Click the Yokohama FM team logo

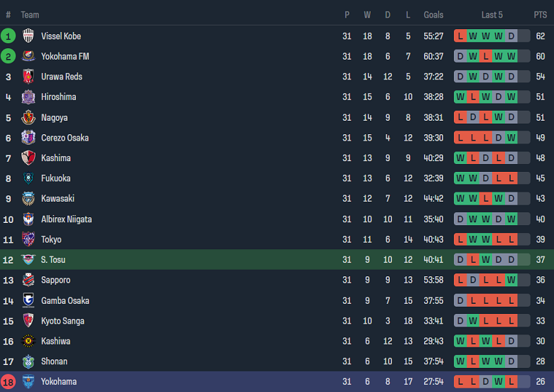(28, 56)
